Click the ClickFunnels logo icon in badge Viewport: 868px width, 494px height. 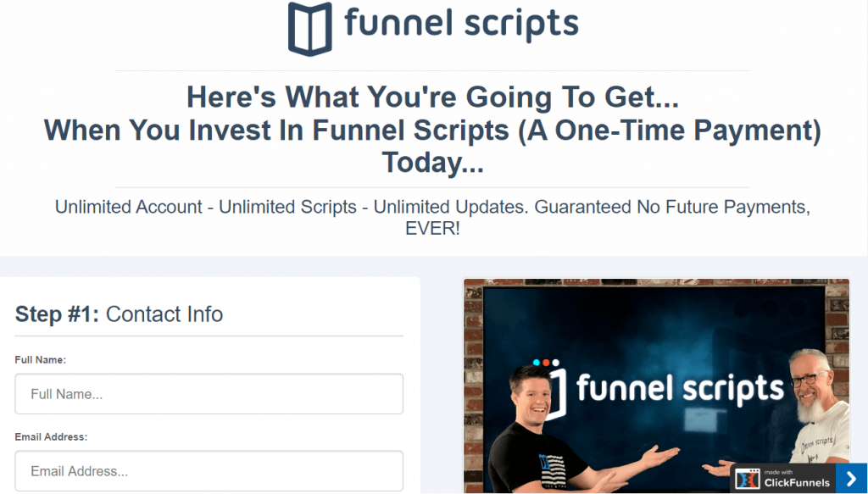pyautogui.click(x=747, y=480)
